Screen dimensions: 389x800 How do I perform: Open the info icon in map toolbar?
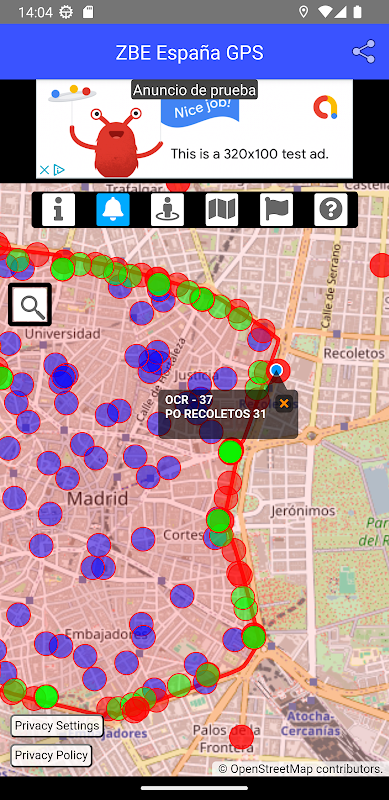point(58,210)
